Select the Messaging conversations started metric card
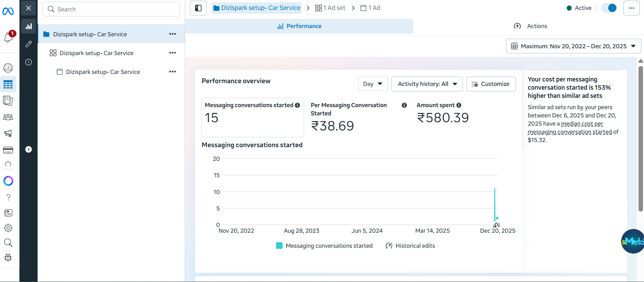The height and width of the screenshot is (282, 644). pos(252,117)
